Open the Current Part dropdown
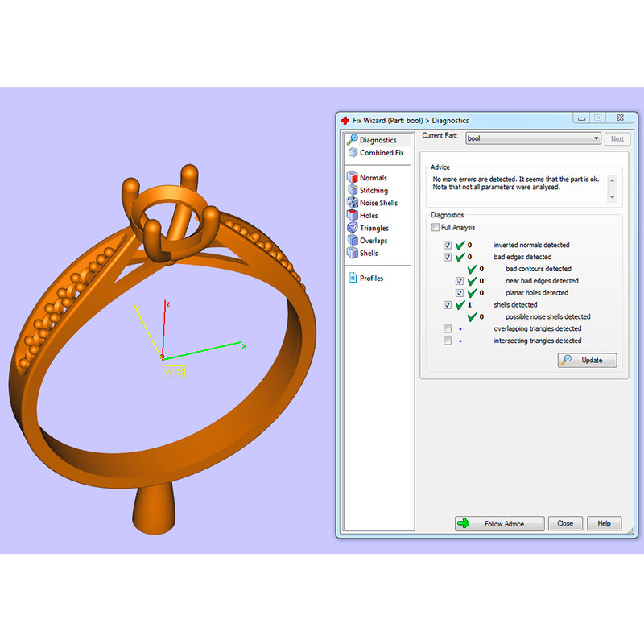Image resolution: width=644 pixels, height=644 pixels. pos(596,138)
